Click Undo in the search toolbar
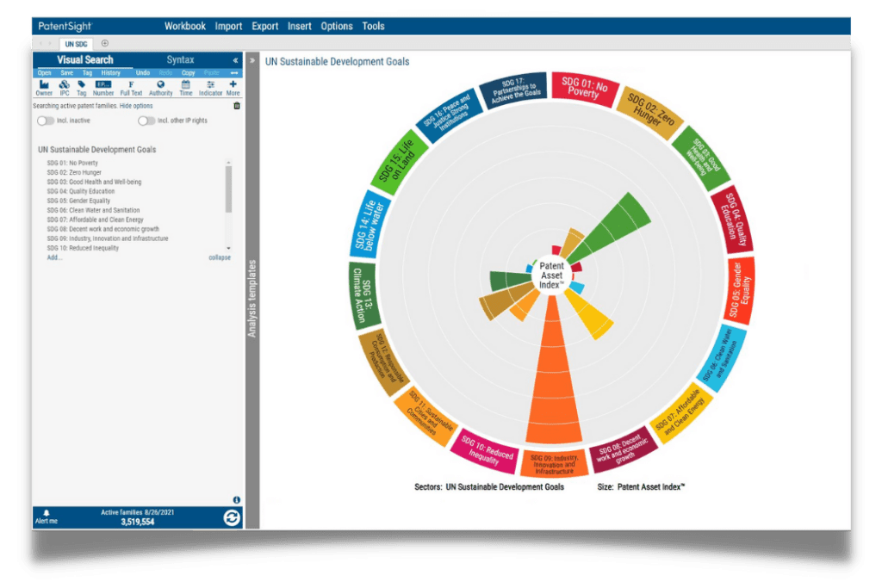882x588 pixels. click(143, 73)
